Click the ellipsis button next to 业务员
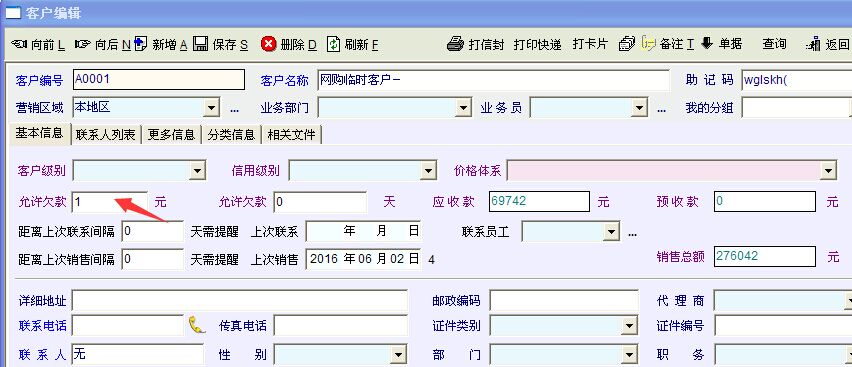Screen dimensions: 852x367 pos(661,109)
